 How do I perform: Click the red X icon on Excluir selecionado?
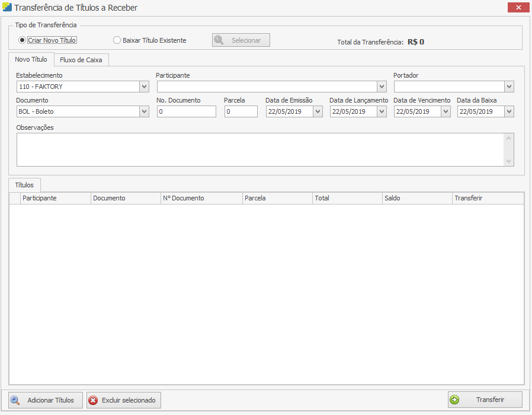click(x=93, y=400)
